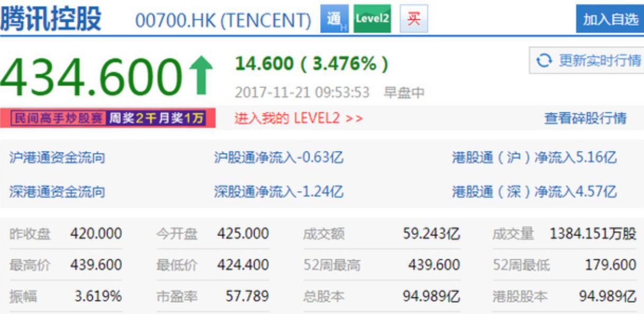Click the 昨收盘 value 420.000

(96, 234)
